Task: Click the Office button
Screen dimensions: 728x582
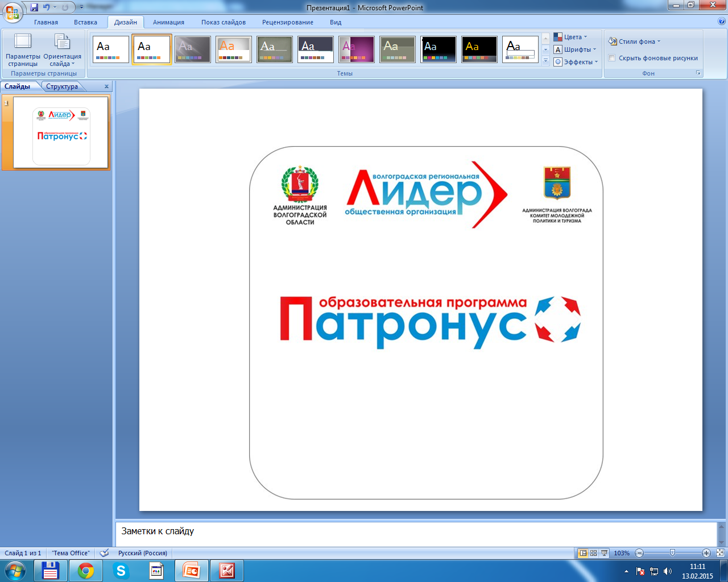Action: pyautogui.click(x=13, y=12)
